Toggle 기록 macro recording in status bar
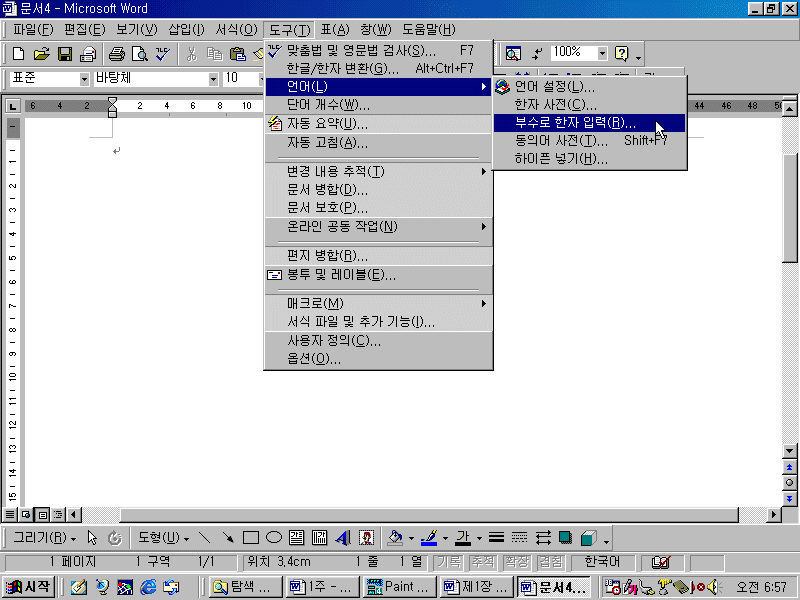This screenshot has height=600, width=800. 449,562
